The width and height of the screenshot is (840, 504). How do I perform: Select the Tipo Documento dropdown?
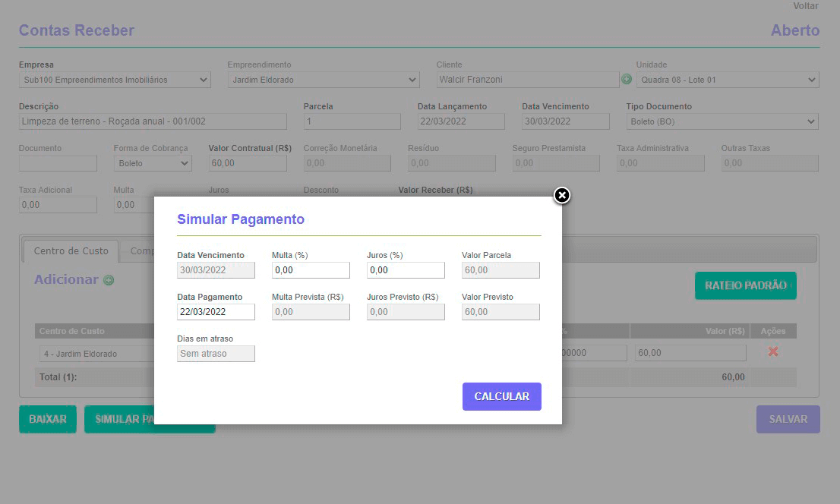point(722,121)
